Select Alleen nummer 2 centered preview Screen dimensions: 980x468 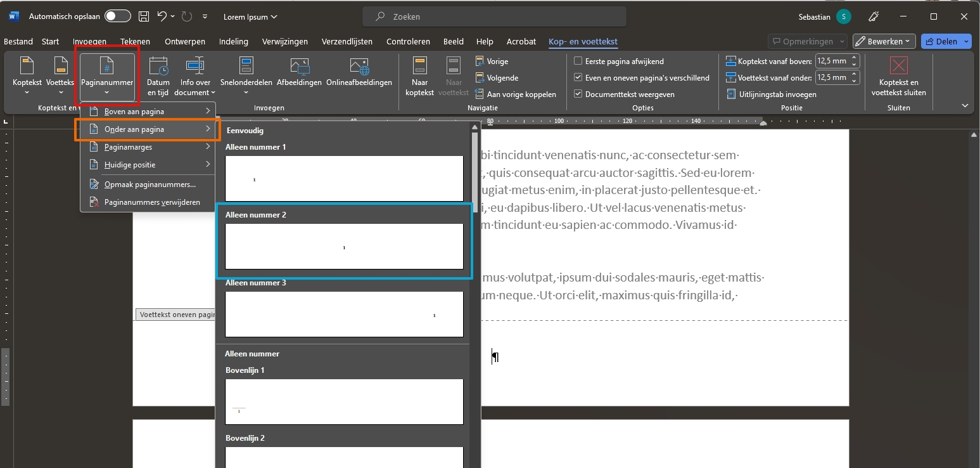pos(344,246)
